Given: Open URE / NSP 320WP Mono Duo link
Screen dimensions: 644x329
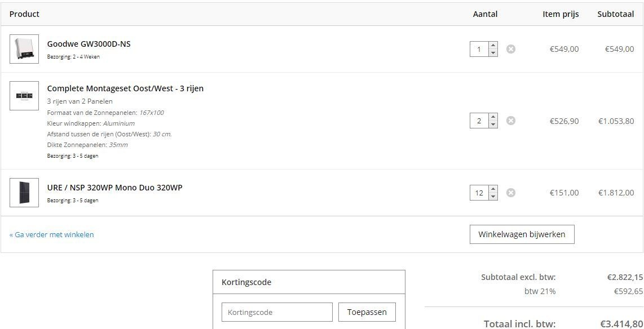Looking at the screenshot, I should pyautogui.click(x=114, y=188).
